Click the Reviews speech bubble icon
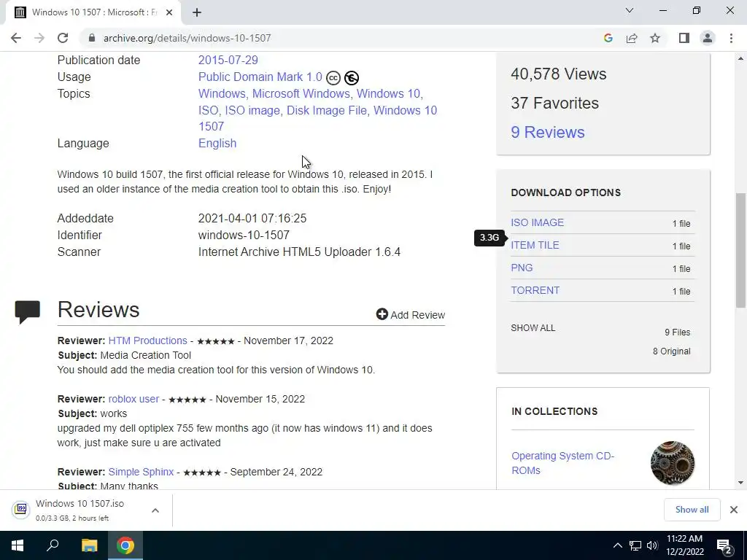Viewport: 747px width, 560px height. pos(27,312)
